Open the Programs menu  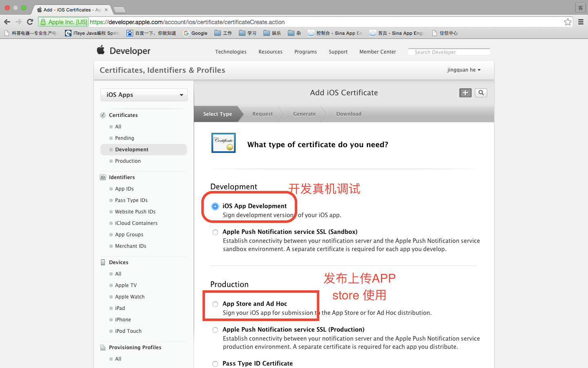click(305, 52)
